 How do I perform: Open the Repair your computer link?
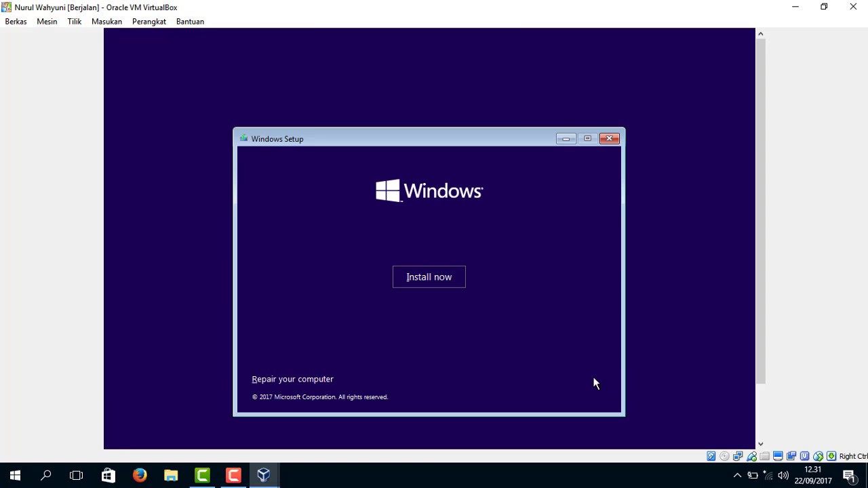292,379
